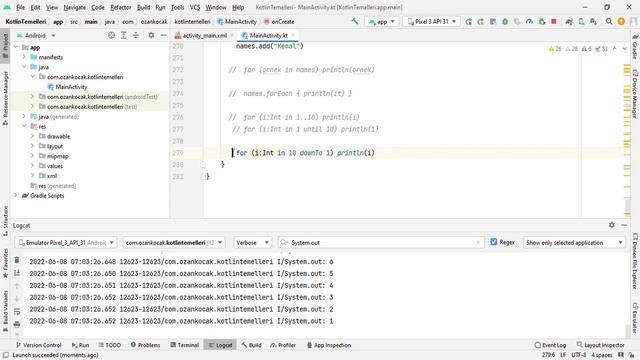Open the Android project view dropdown

36,36
